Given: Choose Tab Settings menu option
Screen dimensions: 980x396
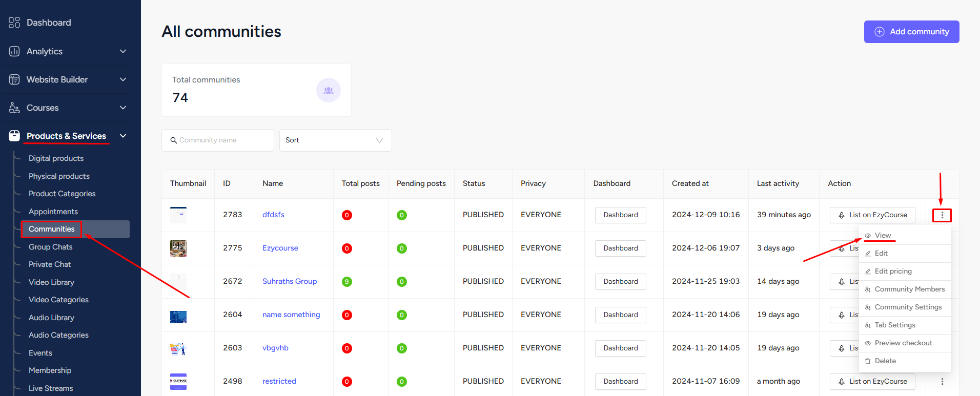Looking at the screenshot, I should [x=905, y=325].
